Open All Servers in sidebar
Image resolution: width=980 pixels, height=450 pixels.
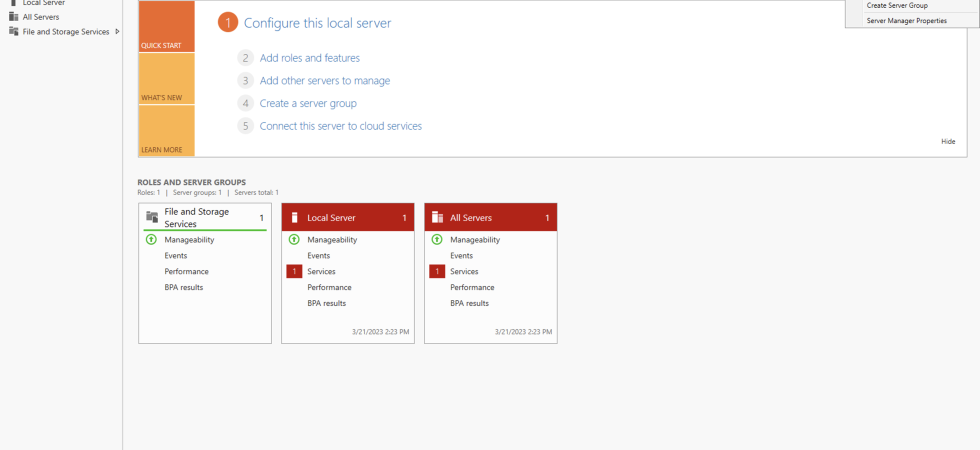pyautogui.click(x=41, y=17)
